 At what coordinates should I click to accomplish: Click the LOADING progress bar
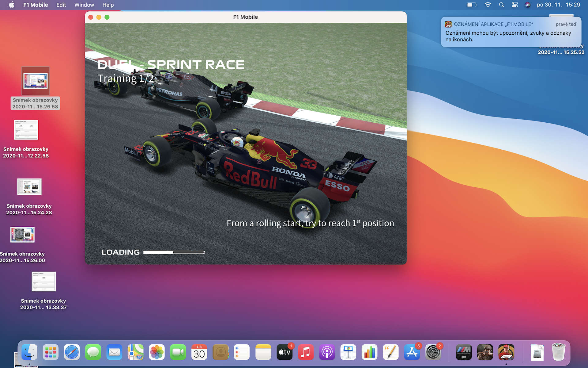174,252
